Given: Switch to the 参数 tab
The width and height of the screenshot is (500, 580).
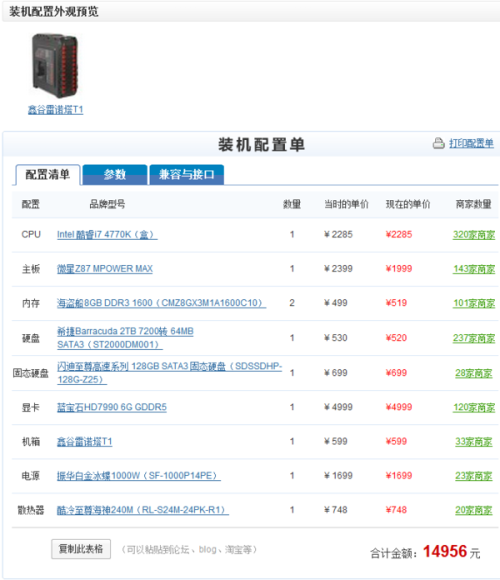Looking at the screenshot, I should (115, 175).
